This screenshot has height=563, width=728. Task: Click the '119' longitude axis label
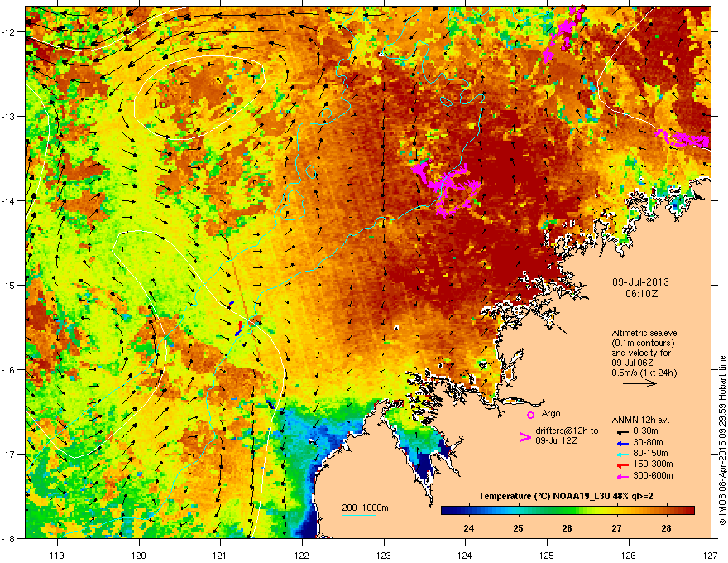pyautogui.click(x=57, y=555)
